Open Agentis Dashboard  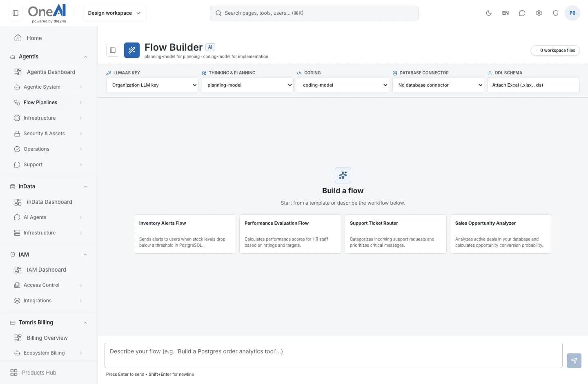pos(49,72)
